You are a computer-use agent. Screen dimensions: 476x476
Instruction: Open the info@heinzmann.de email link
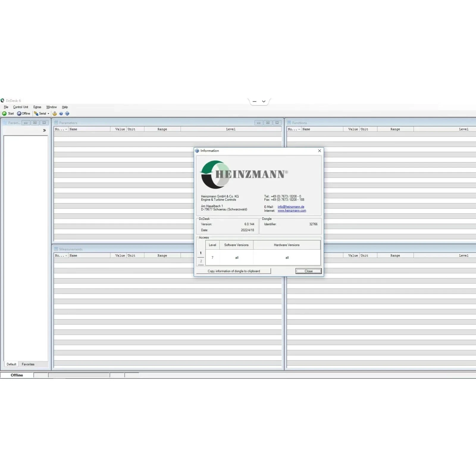291,207
